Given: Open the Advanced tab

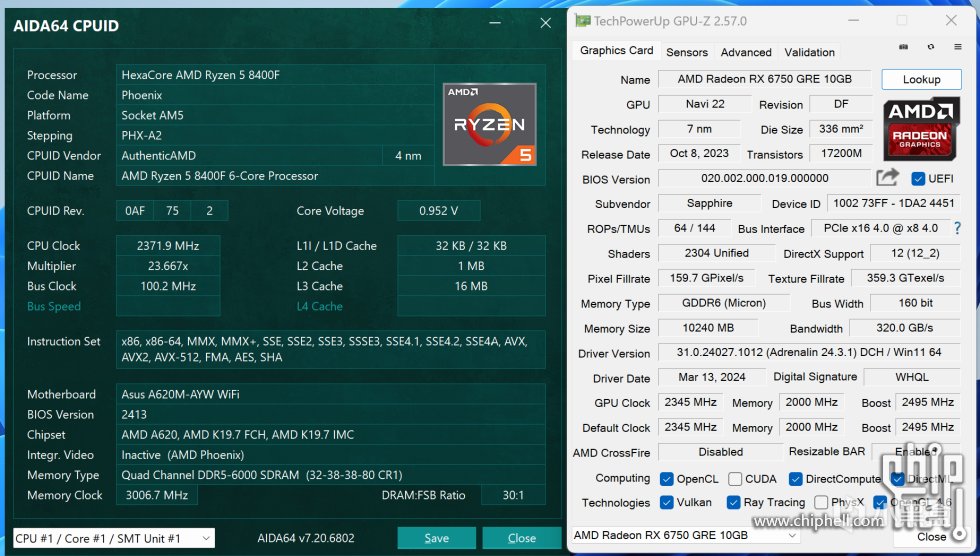Looking at the screenshot, I should (x=746, y=52).
